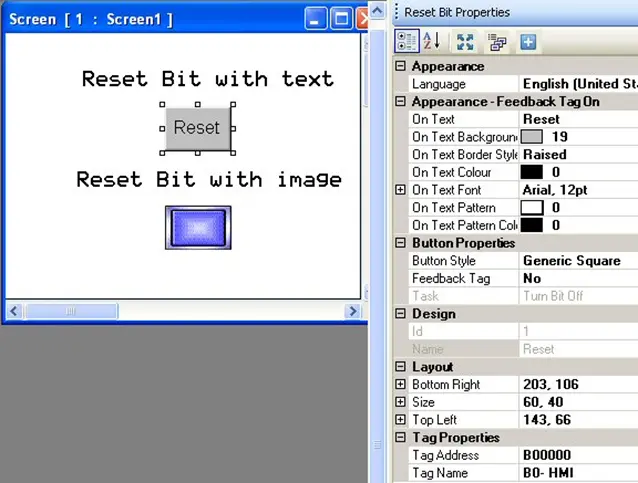Click the Tag Address value B00000
638x483 pixels.
pos(579,455)
